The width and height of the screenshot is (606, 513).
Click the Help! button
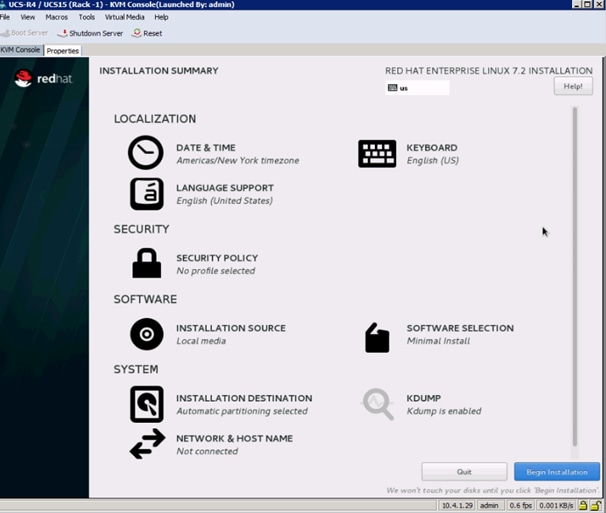click(573, 86)
